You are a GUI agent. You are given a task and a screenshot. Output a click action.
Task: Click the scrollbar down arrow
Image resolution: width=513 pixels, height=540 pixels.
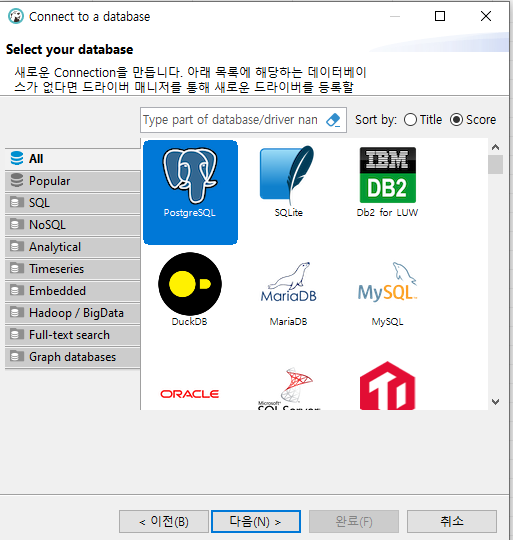tap(495, 402)
